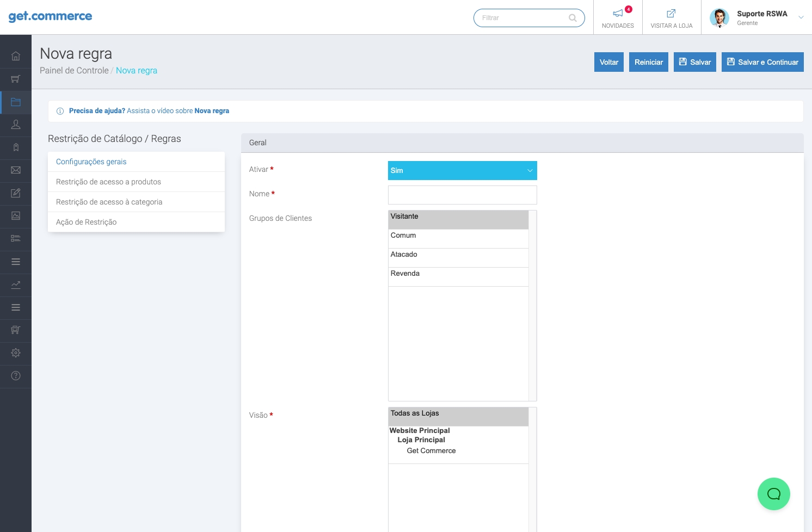Screen dimensions: 812x532
Task: Click the Voltar button
Action: [x=608, y=62]
